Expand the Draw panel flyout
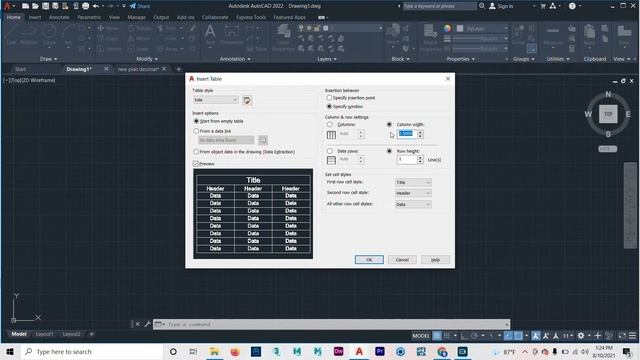 coord(49,59)
